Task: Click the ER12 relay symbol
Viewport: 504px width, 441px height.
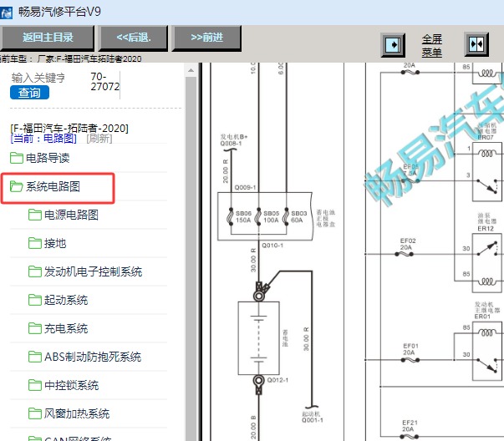Action: point(486,263)
